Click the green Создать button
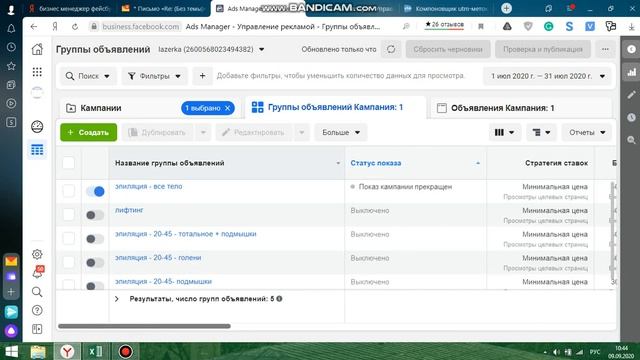Screen dimensions: 640x360 pos(89,132)
